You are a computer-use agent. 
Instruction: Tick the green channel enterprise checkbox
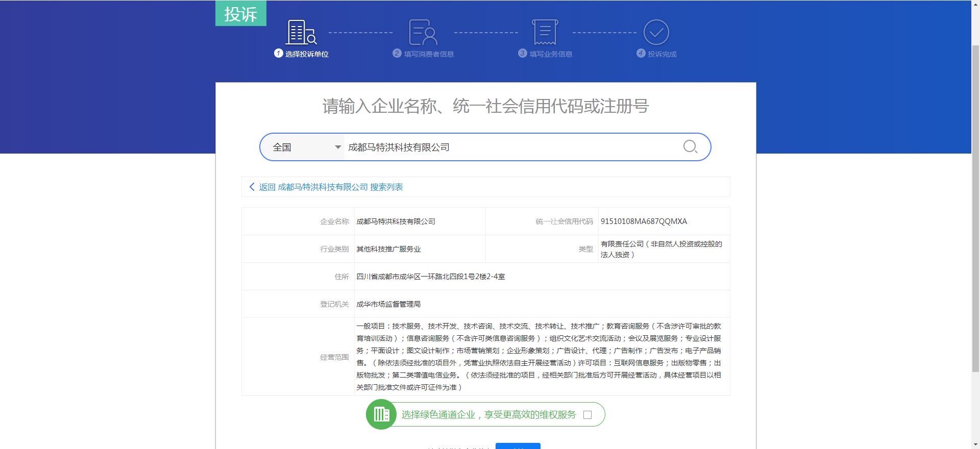587,415
